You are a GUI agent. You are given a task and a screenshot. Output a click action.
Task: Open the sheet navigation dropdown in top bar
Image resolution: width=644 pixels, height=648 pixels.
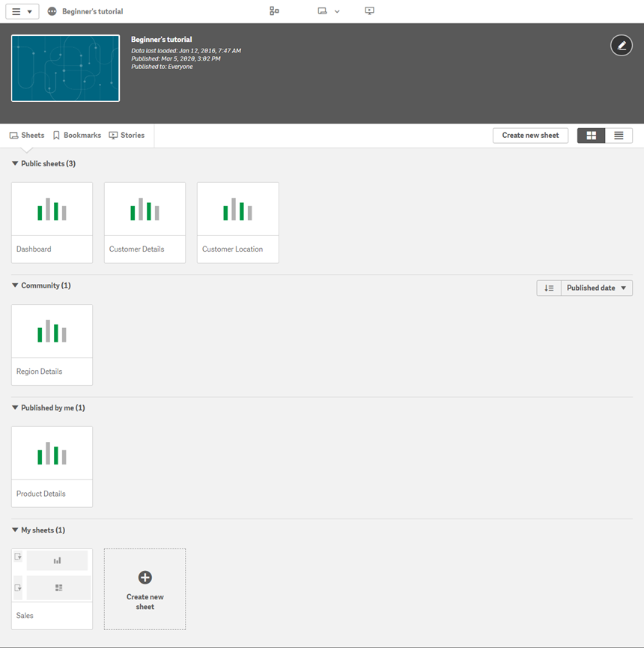coord(328,11)
